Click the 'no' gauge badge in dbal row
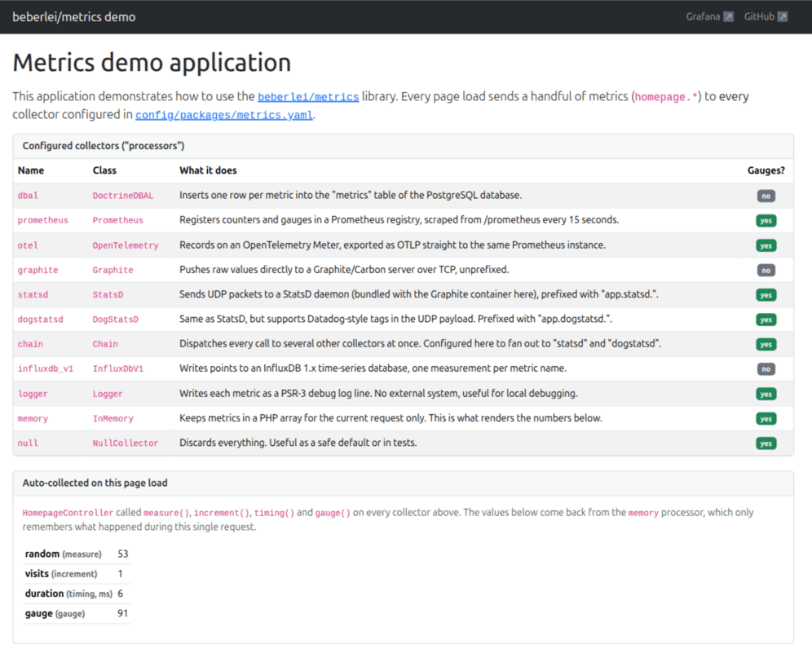812x653 pixels. point(766,196)
